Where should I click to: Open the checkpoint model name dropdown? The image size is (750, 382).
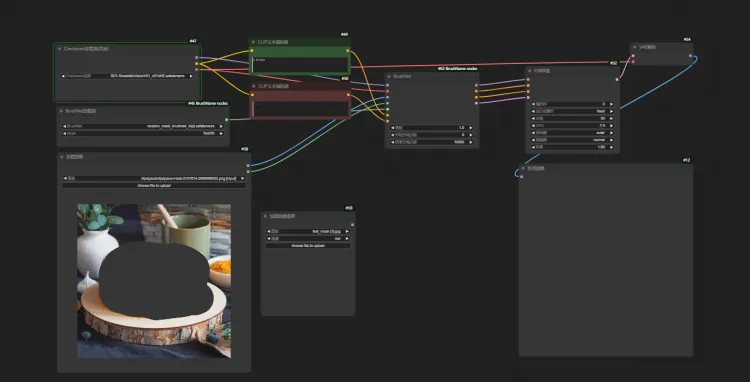127,76
